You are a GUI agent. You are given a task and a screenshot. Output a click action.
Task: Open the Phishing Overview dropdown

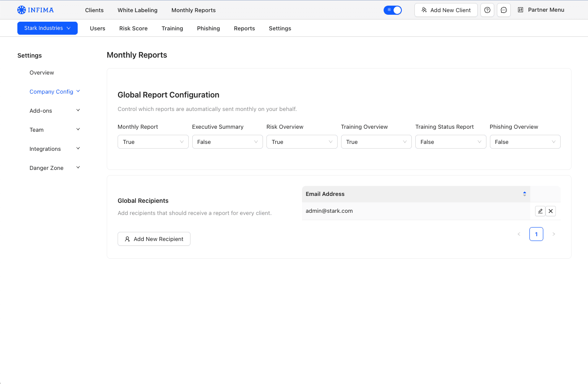pos(525,142)
